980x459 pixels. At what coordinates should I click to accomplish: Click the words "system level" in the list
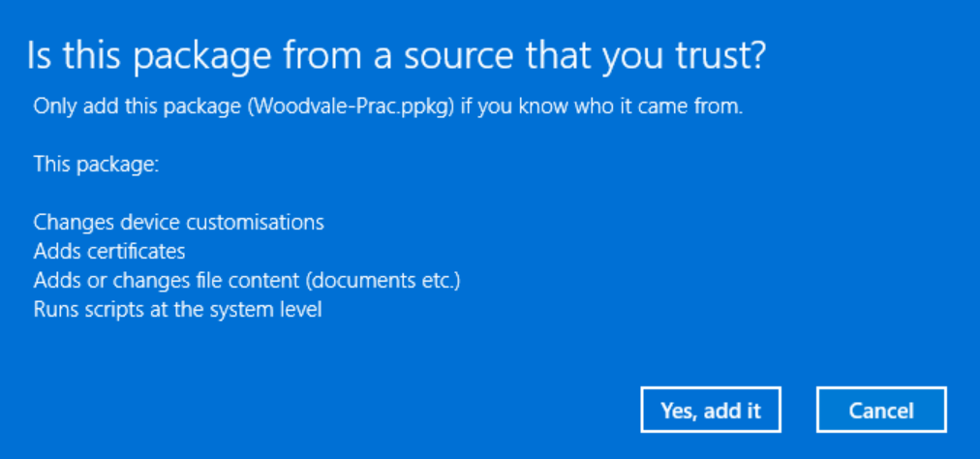pyautogui.click(x=272, y=310)
